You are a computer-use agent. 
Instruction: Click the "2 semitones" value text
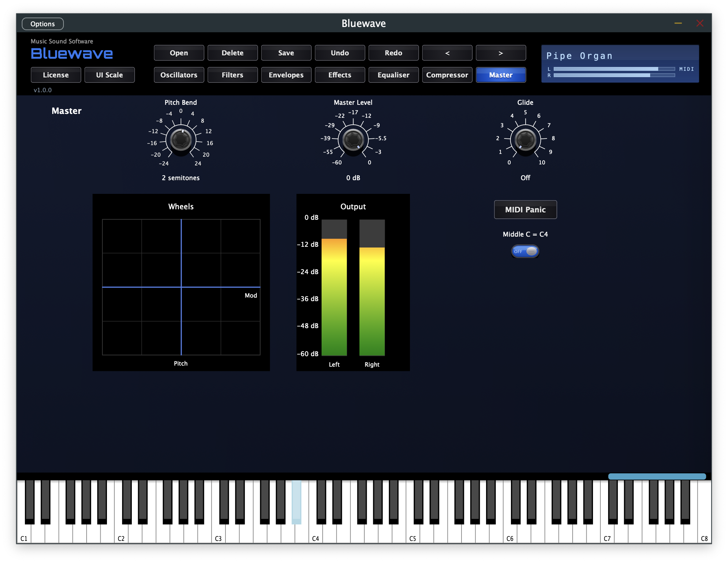(181, 178)
